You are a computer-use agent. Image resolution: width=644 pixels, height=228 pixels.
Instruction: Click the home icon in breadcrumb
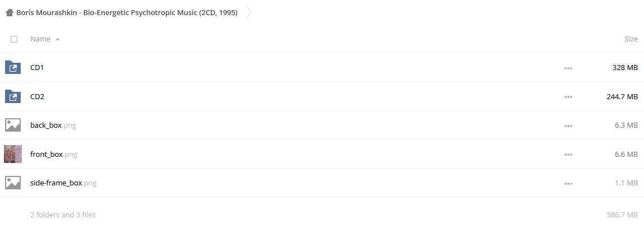coord(10,13)
